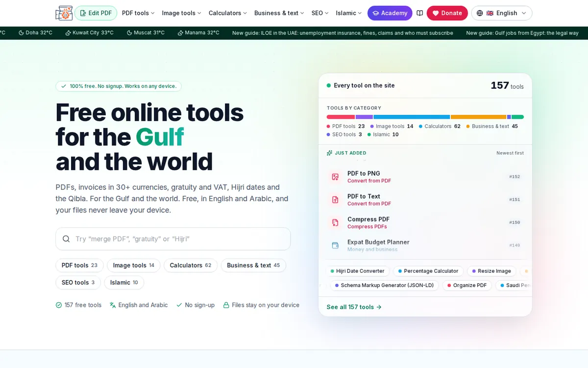Open the Academy page
The height and width of the screenshot is (368, 588).
390,13
